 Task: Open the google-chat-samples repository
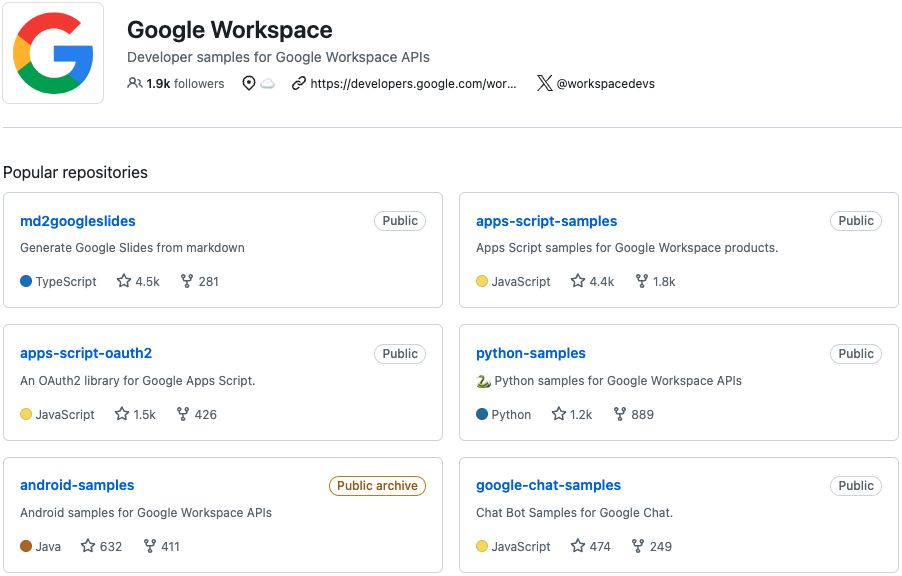tap(548, 485)
